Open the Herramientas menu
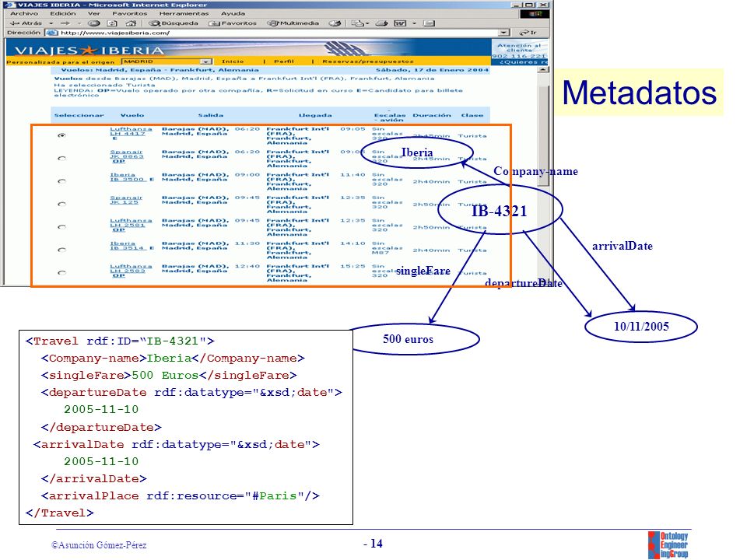This screenshot has width=747, height=560. (x=184, y=13)
